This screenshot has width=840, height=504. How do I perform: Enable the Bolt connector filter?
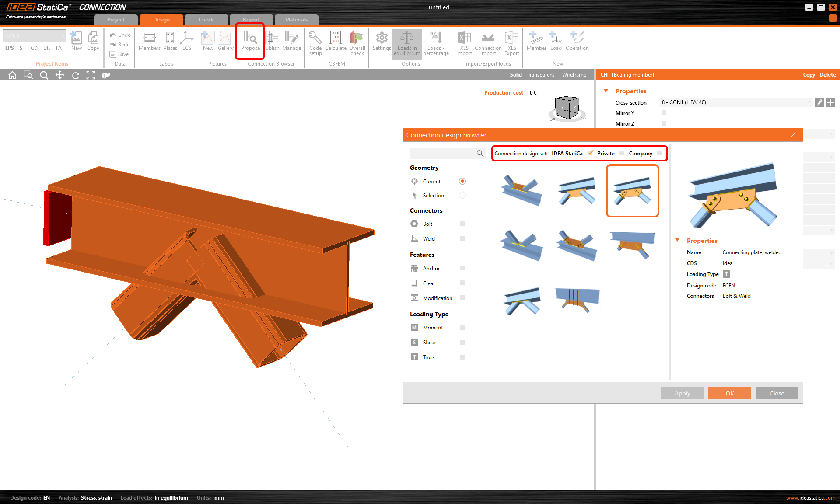click(x=462, y=224)
